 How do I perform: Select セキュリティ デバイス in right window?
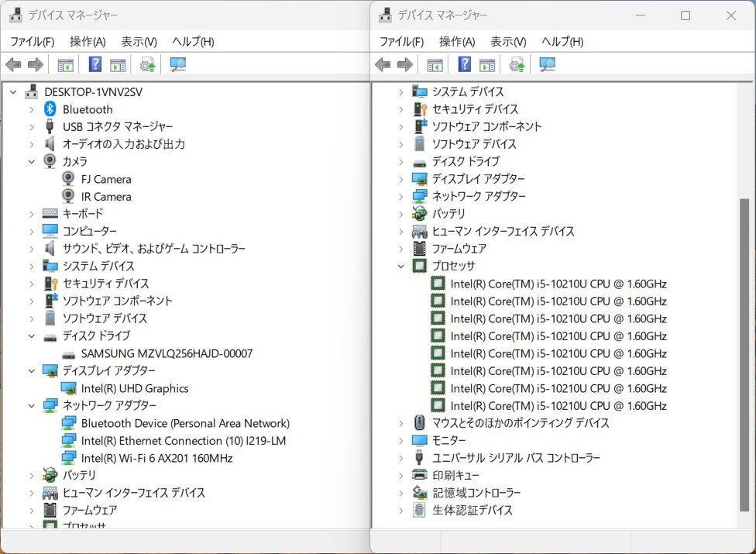[x=475, y=109]
